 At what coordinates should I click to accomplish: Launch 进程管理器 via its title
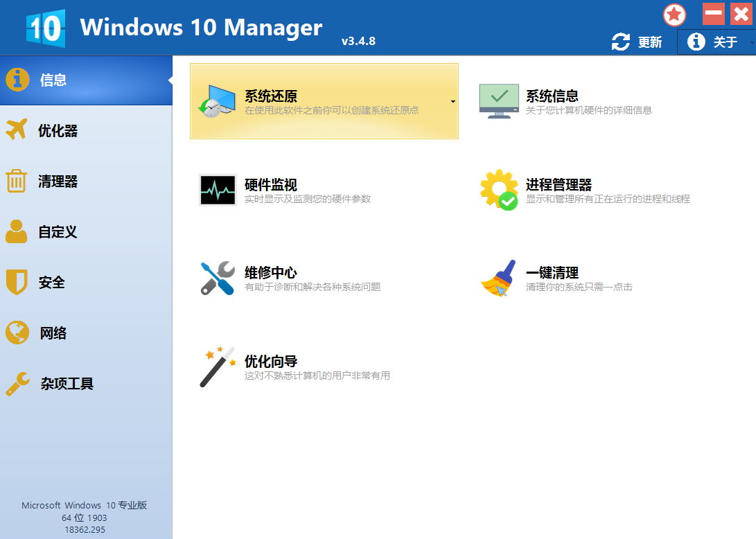[x=559, y=185]
